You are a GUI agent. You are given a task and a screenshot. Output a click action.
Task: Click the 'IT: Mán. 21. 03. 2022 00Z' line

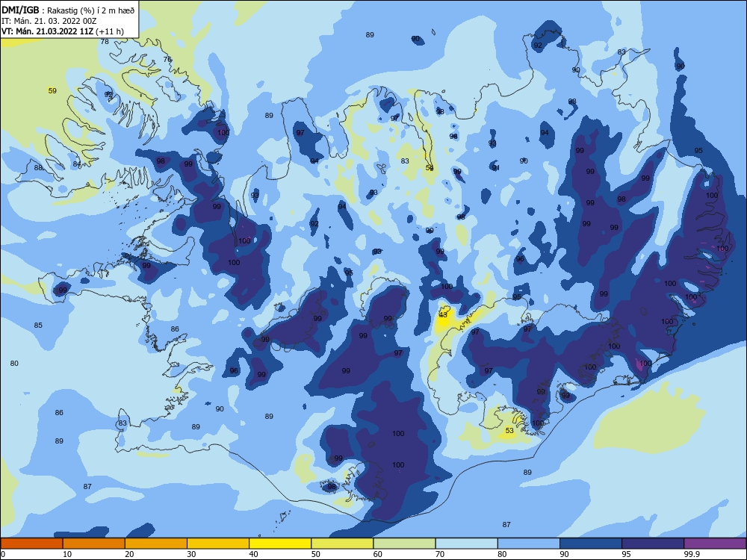click(x=49, y=21)
